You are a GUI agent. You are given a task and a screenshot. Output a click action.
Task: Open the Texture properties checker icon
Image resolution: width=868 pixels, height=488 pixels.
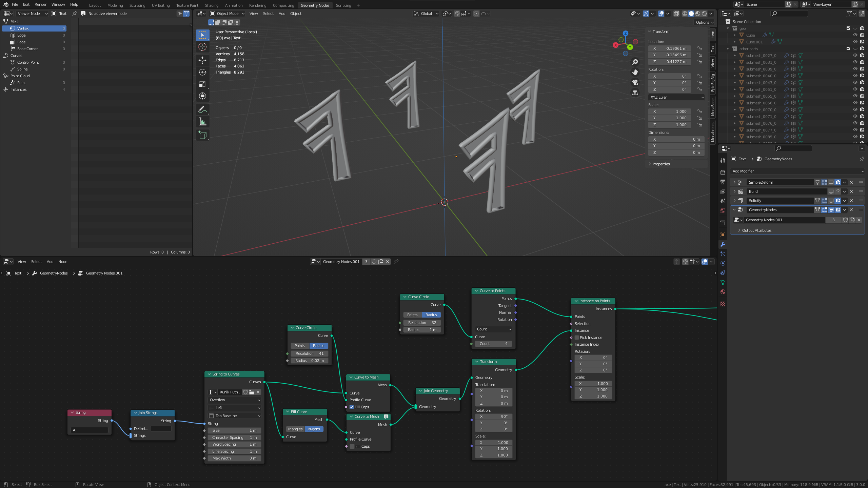click(723, 304)
